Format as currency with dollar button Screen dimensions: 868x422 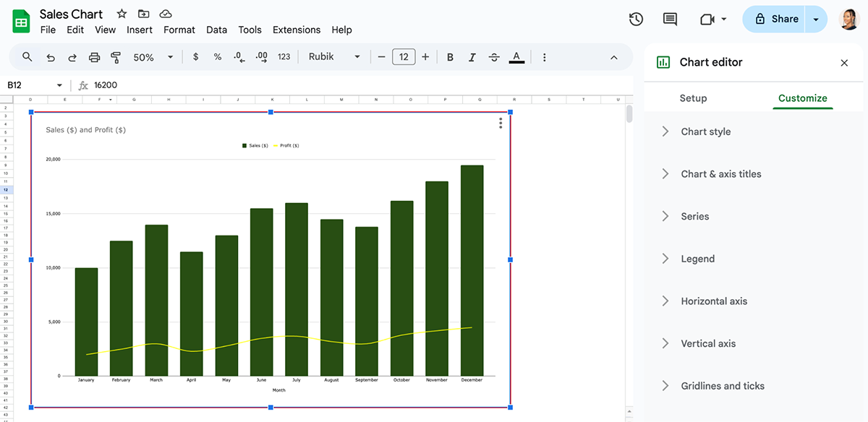195,57
